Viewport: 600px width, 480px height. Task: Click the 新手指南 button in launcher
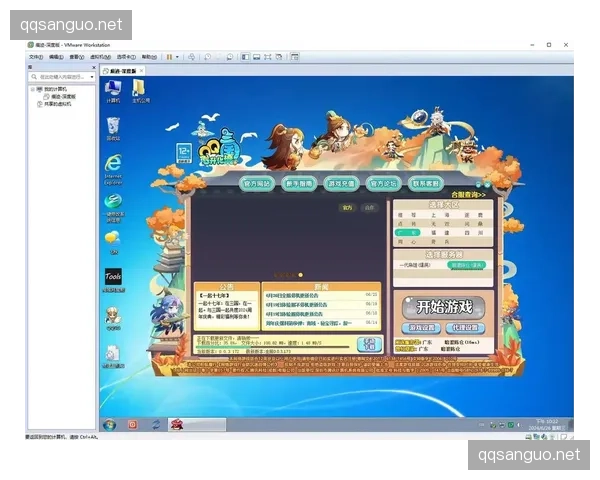coord(299,184)
